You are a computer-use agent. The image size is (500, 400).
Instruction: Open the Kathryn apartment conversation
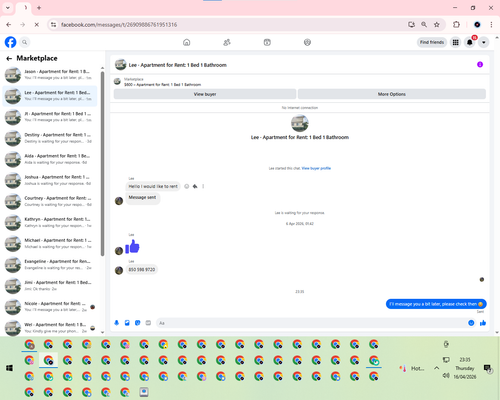point(50,222)
